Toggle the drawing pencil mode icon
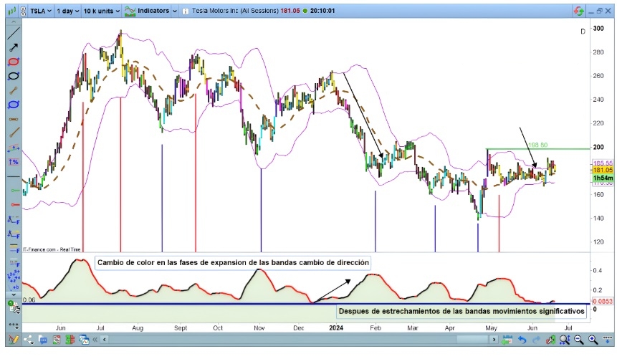The height and width of the screenshot is (364, 617). [x=14, y=340]
